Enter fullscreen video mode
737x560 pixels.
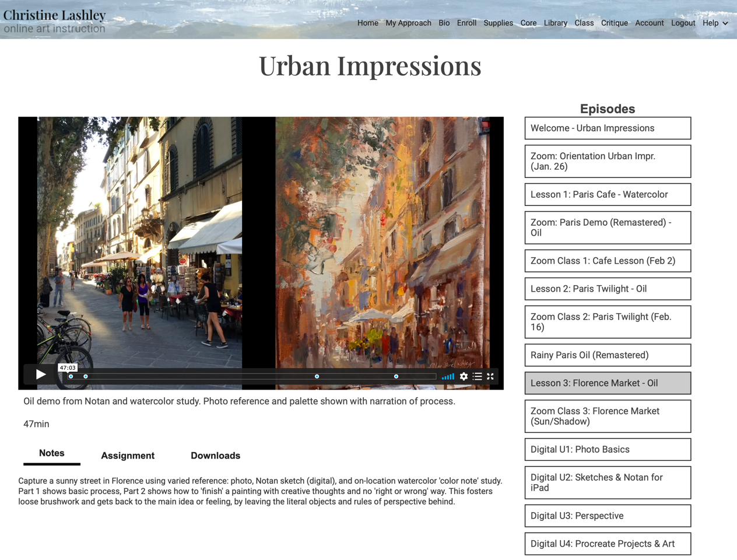pos(490,377)
